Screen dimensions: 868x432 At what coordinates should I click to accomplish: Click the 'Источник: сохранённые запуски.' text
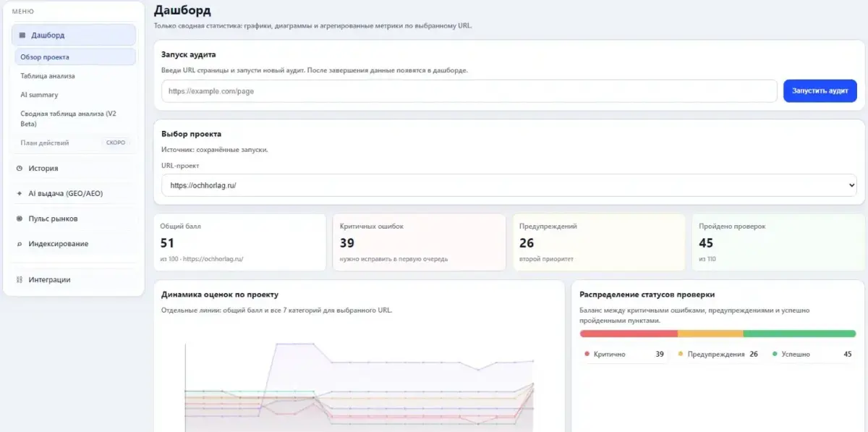click(215, 150)
